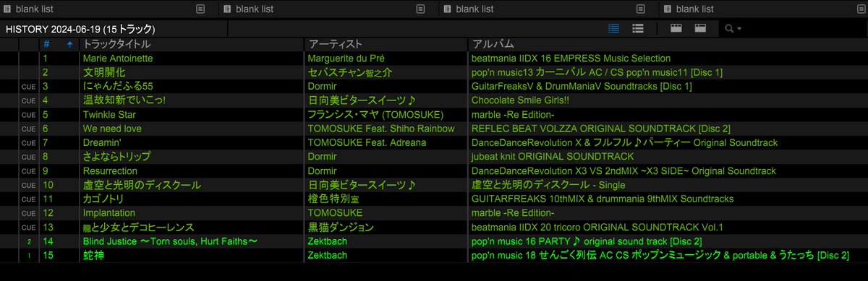Click the list icon of the second blank list
The image size is (868, 281).
click(x=227, y=9)
